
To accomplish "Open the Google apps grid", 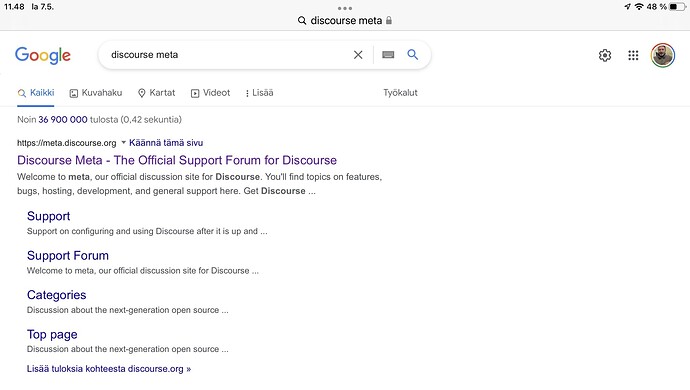I will [x=633, y=55].
